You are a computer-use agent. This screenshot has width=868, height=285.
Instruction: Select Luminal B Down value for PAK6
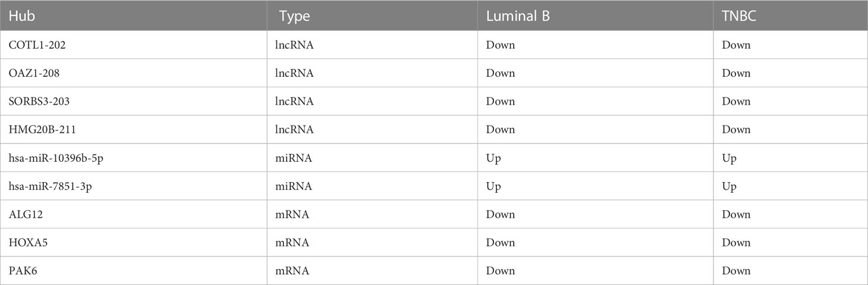pyautogui.click(x=500, y=271)
